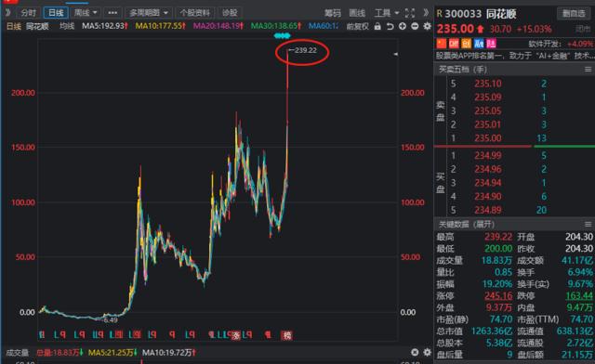Click 成交量 volume indicator label
Screen dimensions: 595x364
coord(18,353)
